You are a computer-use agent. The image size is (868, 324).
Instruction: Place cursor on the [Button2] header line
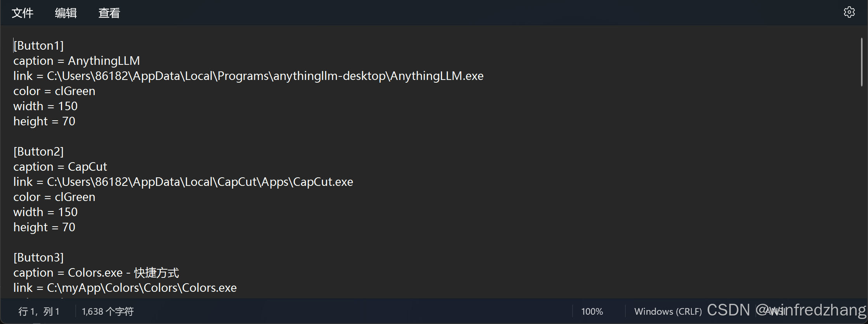click(x=39, y=152)
